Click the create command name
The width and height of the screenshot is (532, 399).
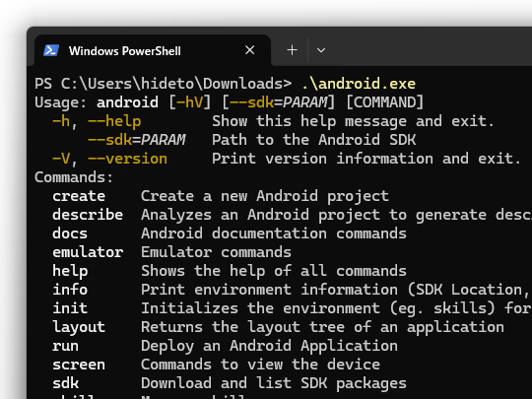pyautogui.click(x=79, y=196)
